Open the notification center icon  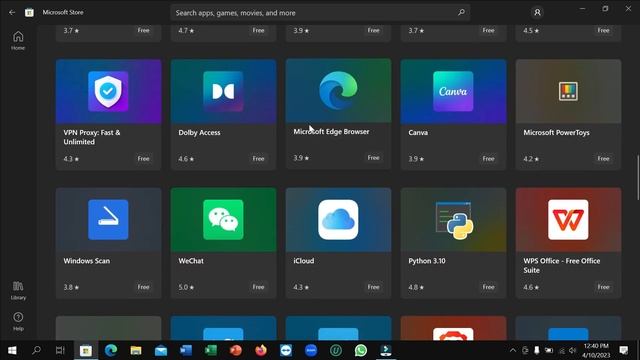click(623, 350)
